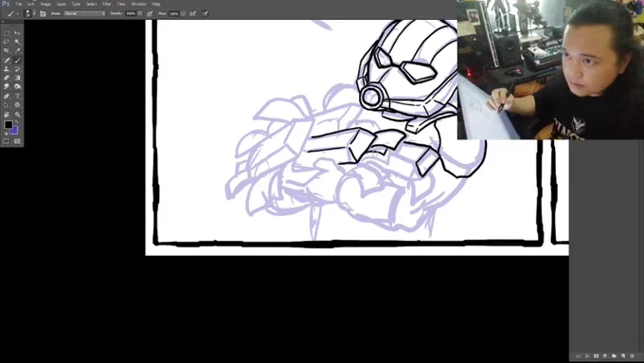The image size is (644, 363).
Task: Open the Help menu
Action: point(156,4)
